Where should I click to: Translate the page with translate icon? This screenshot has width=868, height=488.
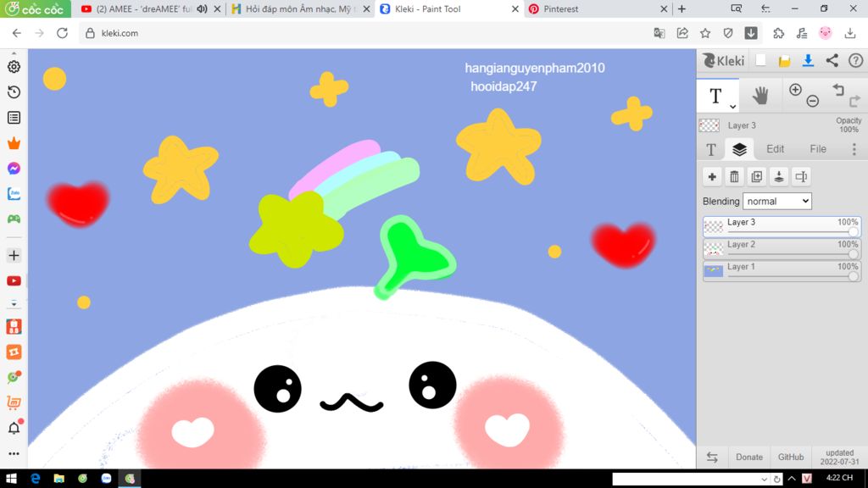click(x=659, y=33)
